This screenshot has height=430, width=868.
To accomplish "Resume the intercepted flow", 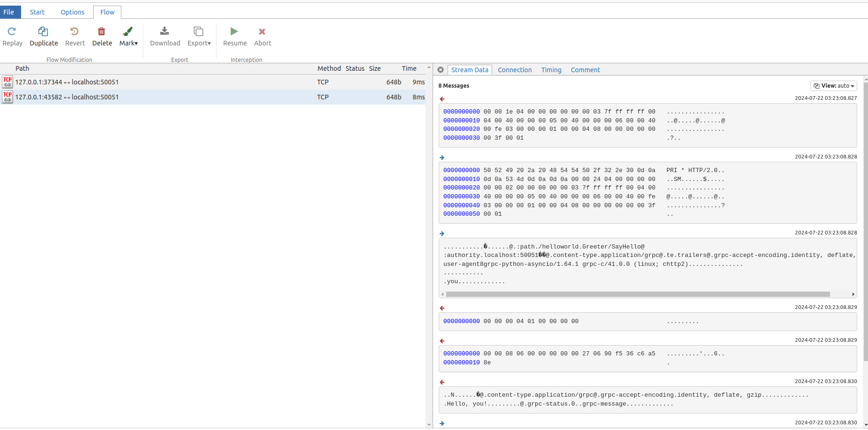I will (x=235, y=37).
